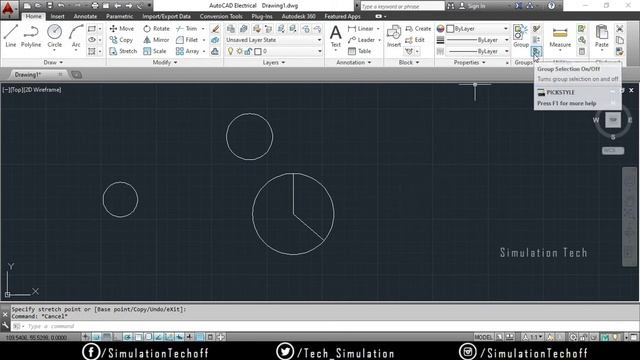
Task: Click the command line input field
Action: (322, 326)
